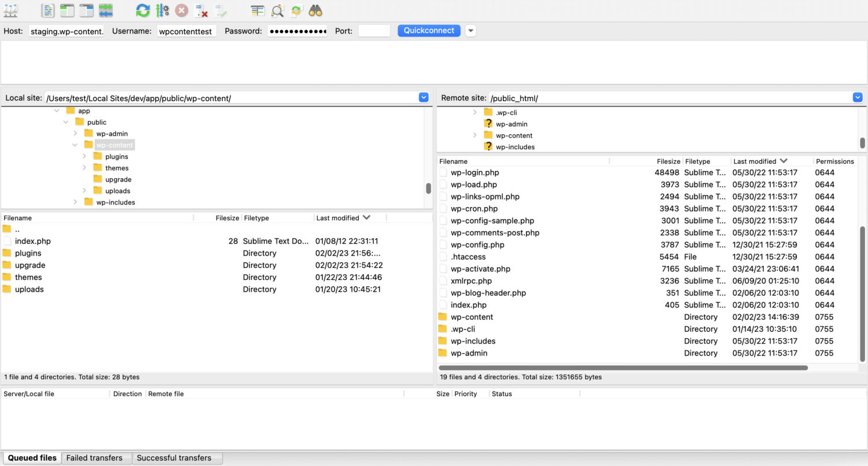Click the Port input field

[x=374, y=31]
